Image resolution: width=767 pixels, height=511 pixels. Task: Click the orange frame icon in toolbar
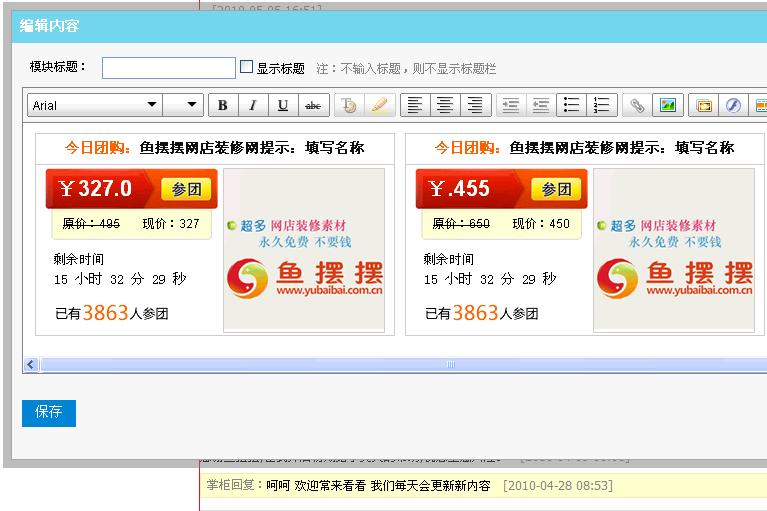pyautogui.click(x=703, y=105)
